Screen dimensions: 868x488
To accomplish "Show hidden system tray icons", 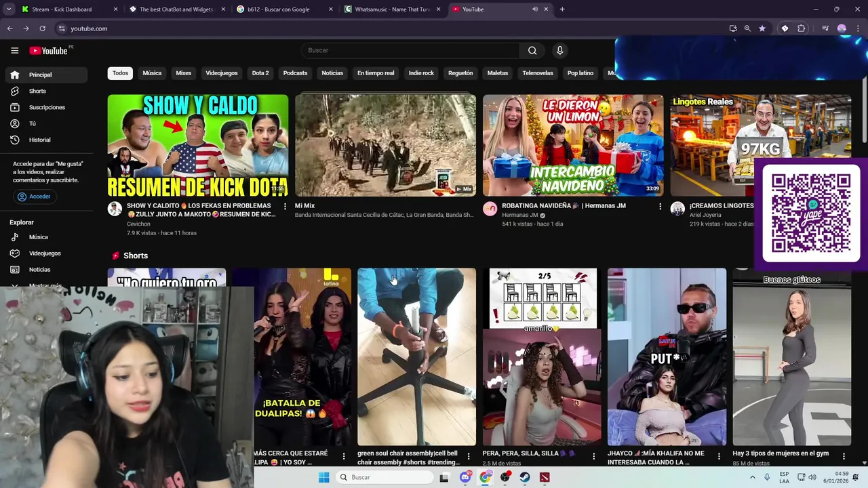I will [x=752, y=477].
